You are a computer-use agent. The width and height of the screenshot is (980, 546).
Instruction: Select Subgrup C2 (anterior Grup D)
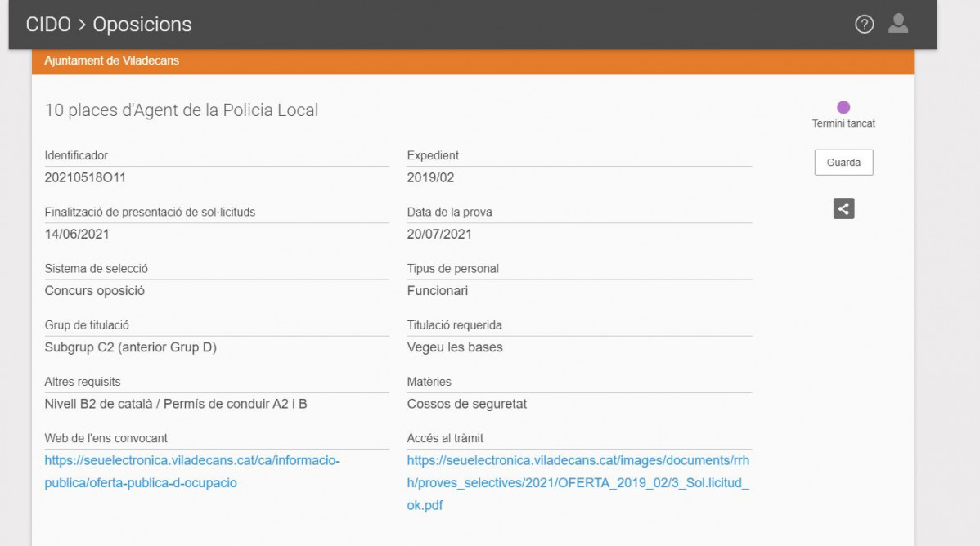(131, 347)
